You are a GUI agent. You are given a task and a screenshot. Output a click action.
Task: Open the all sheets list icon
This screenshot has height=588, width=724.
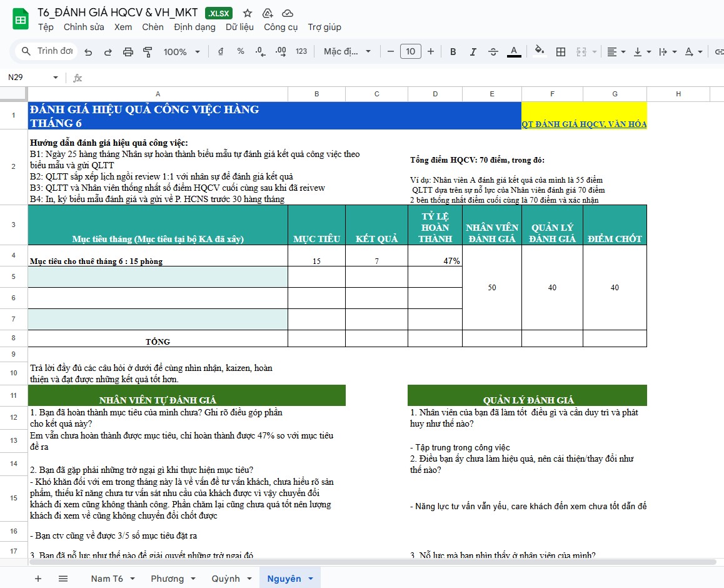pos(63,579)
